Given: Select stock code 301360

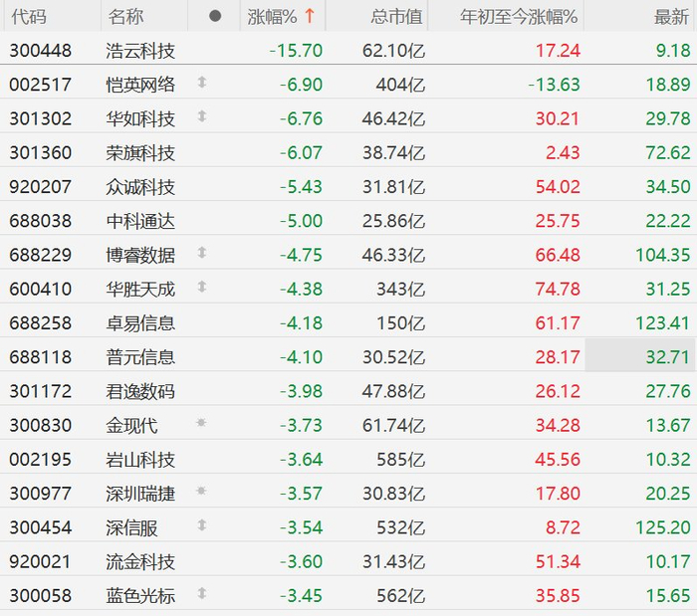Looking at the screenshot, I should point(41,153).
